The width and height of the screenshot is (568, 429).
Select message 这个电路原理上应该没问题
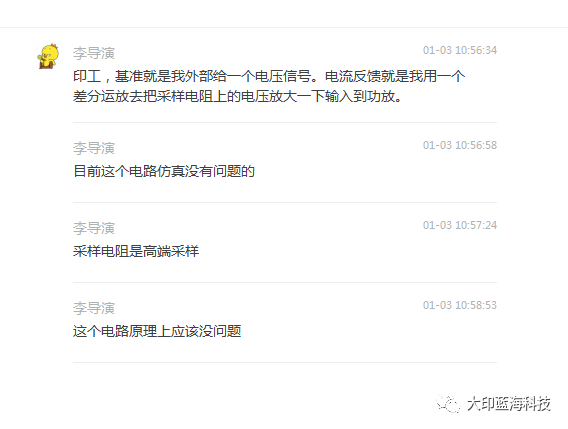157,331
